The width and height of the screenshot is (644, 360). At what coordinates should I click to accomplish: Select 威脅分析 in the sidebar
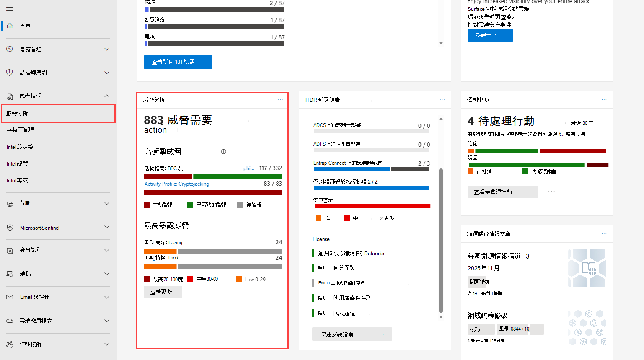[58, 113]
